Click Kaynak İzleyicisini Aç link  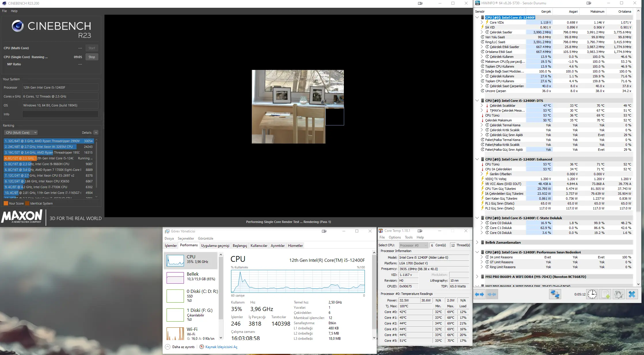click(221, 347)
